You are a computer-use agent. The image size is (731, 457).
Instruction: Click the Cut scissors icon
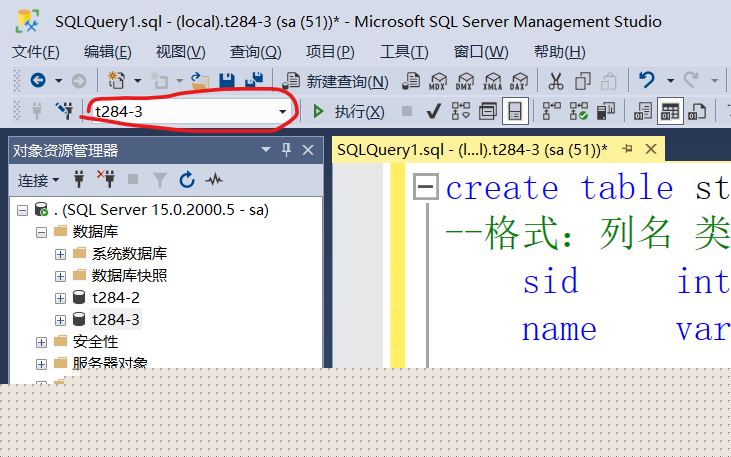[x=555, y=81]
